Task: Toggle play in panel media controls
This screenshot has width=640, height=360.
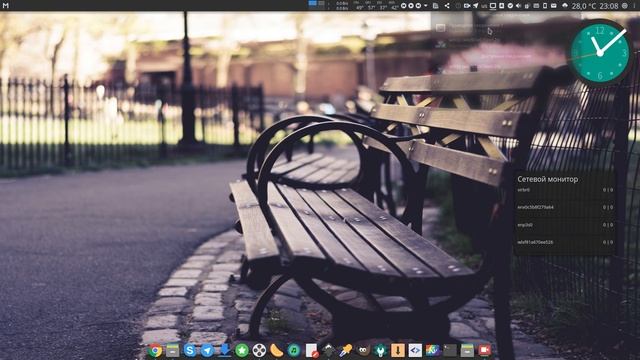Action: tap(411, 6)
